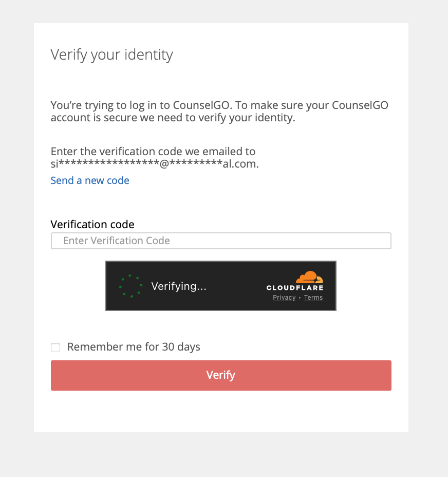Click inside the Cloudflare verification widget
This screenshot has height=477, width=448.
pos(221,285)
